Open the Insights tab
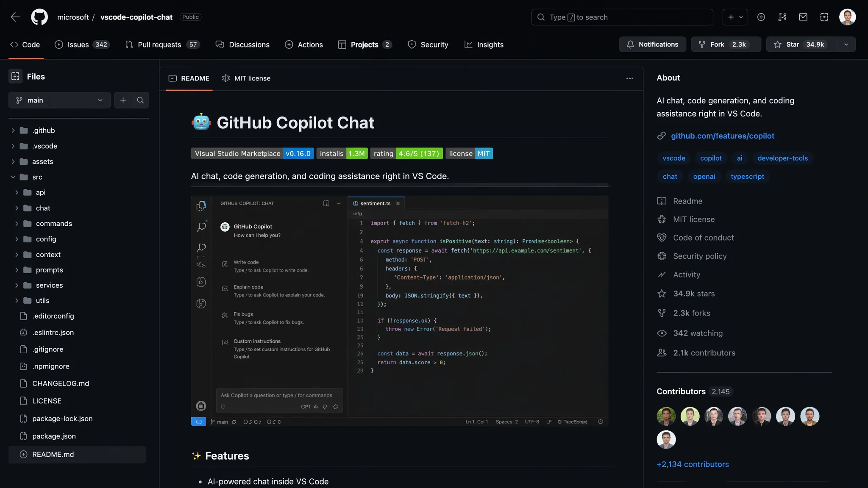This screenshot has width=868, height=488. [x=484, y=44]
